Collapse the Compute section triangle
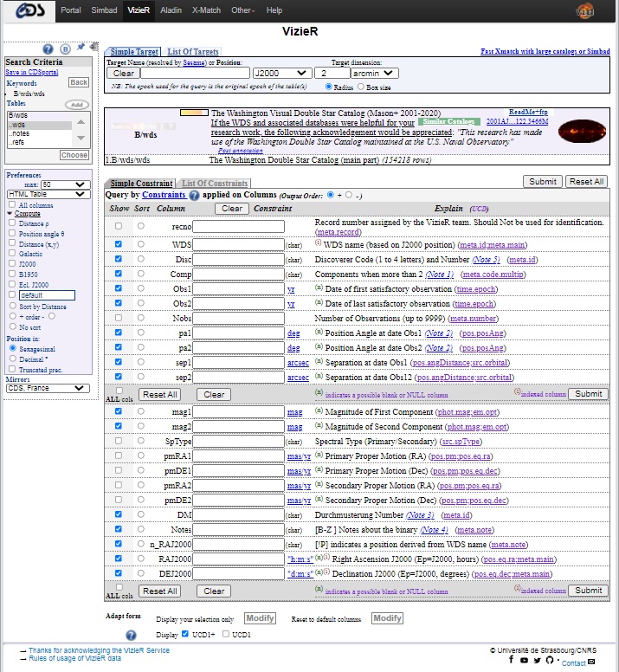Image resolution: width=619 pixels, height=672 pixels. (x=10, y=213)
